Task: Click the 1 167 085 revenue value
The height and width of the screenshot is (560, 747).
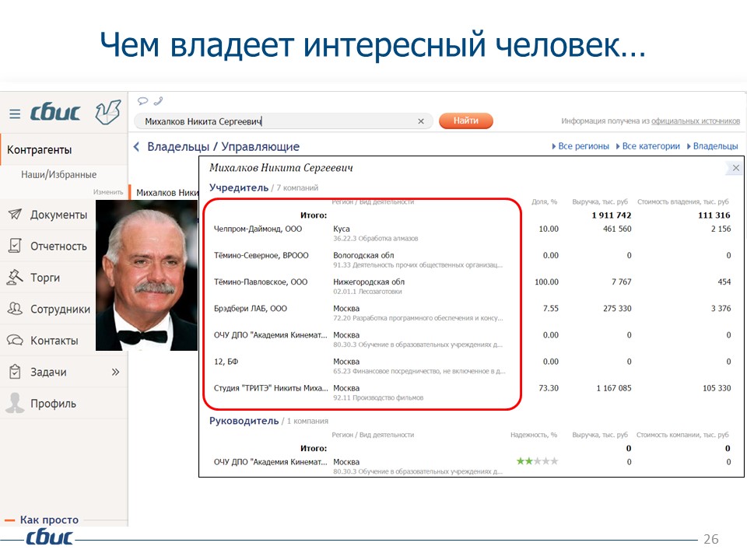Action: (x=614, y=388)
